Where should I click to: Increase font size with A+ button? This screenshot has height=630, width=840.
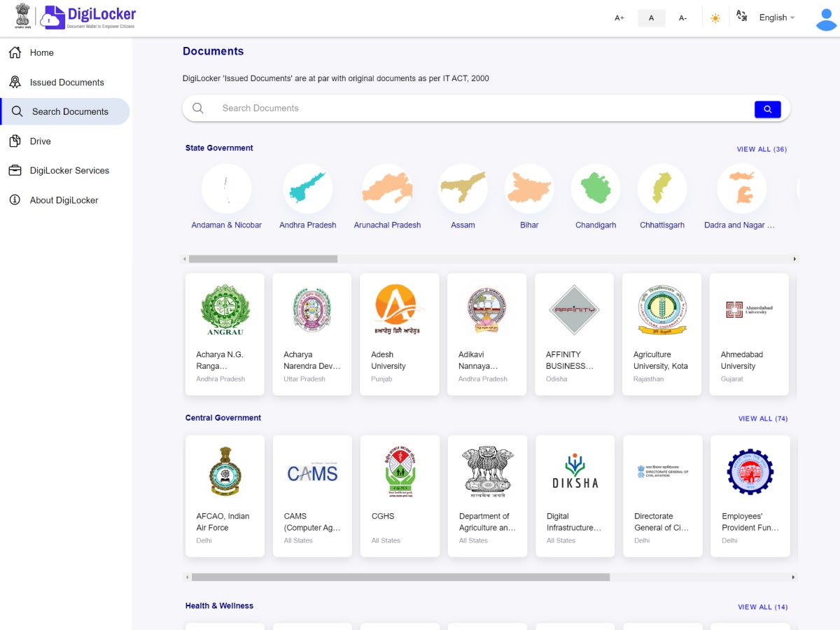pyautogui.click(x=619, y=18)
